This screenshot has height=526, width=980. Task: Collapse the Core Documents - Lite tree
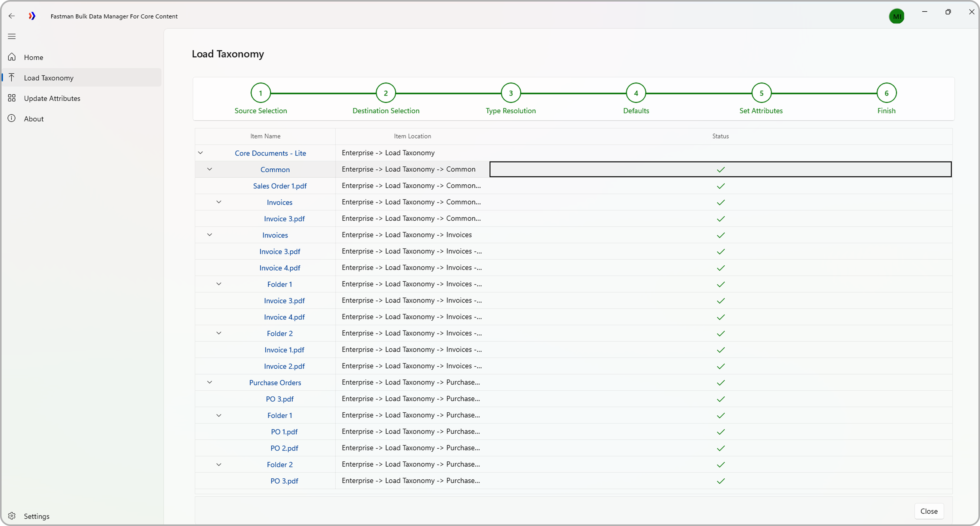pyautogui.click(x=201, y=153)
